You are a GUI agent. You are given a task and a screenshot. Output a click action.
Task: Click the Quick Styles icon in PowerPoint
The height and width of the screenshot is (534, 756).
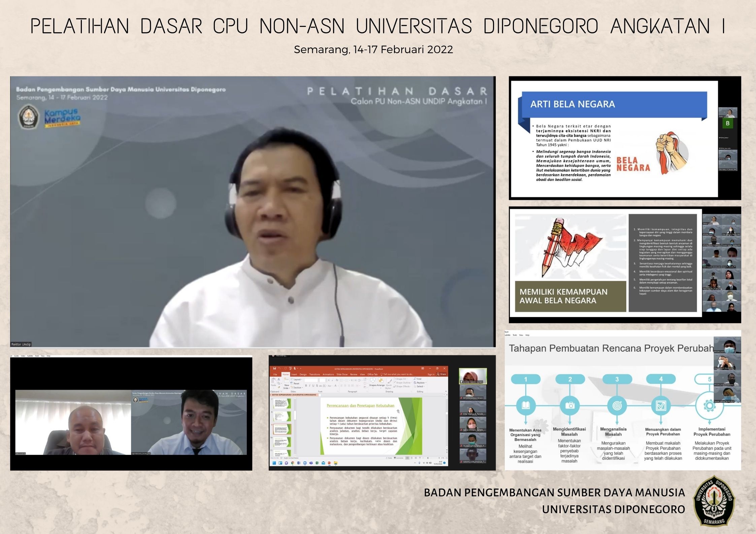(389, 381)
